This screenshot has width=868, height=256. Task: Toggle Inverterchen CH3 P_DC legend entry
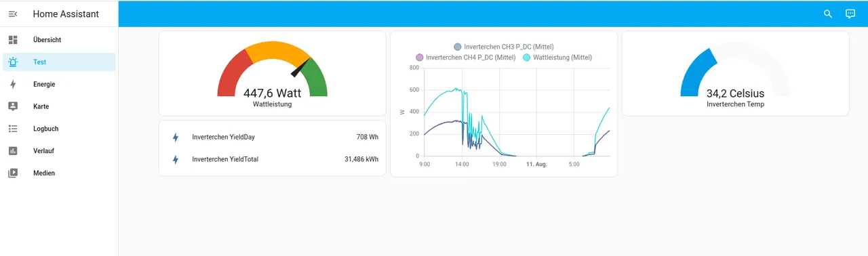pos(503,47)
